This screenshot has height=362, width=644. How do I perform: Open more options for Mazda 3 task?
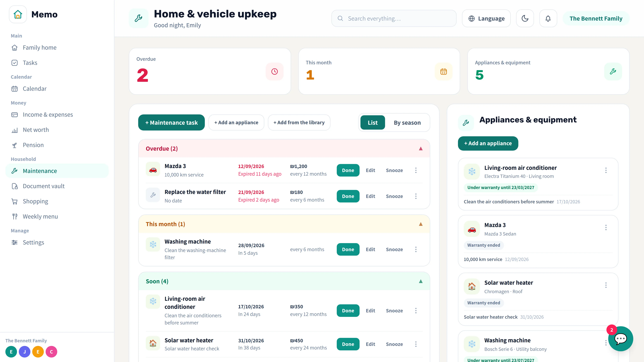(416, 170)
